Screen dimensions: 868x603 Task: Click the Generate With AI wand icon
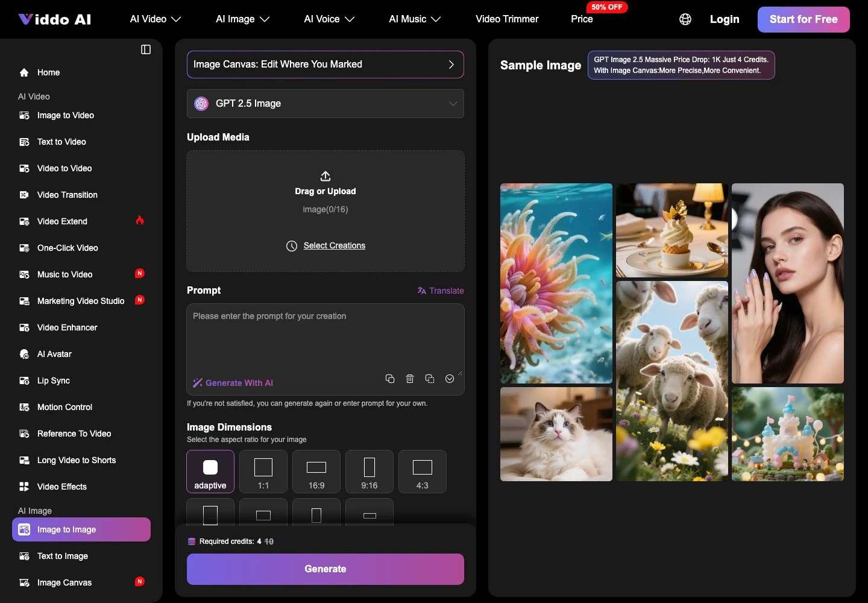198,383
